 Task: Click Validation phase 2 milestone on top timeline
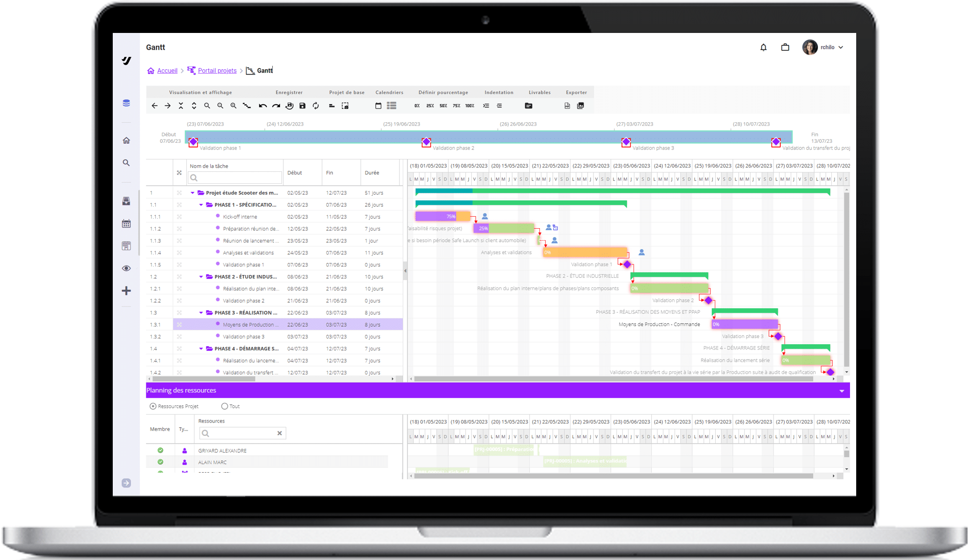tap(426, 142)
